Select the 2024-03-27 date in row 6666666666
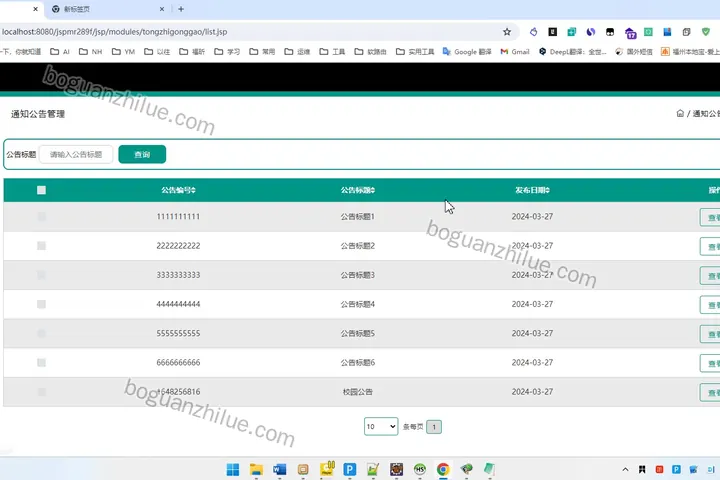Viewport: 720px width, 480px height. click(532, 362)
